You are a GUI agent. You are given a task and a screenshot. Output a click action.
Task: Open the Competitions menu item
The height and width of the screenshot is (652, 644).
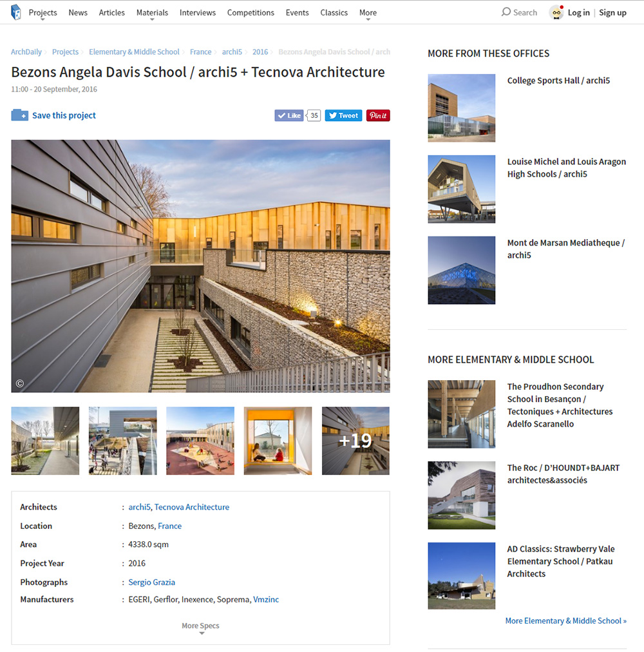[251, 12]
